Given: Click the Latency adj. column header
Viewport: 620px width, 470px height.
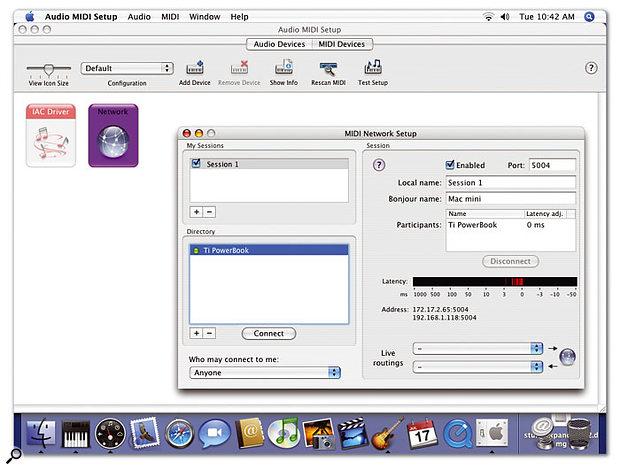Looking at the screenshot, I should 544,213.
